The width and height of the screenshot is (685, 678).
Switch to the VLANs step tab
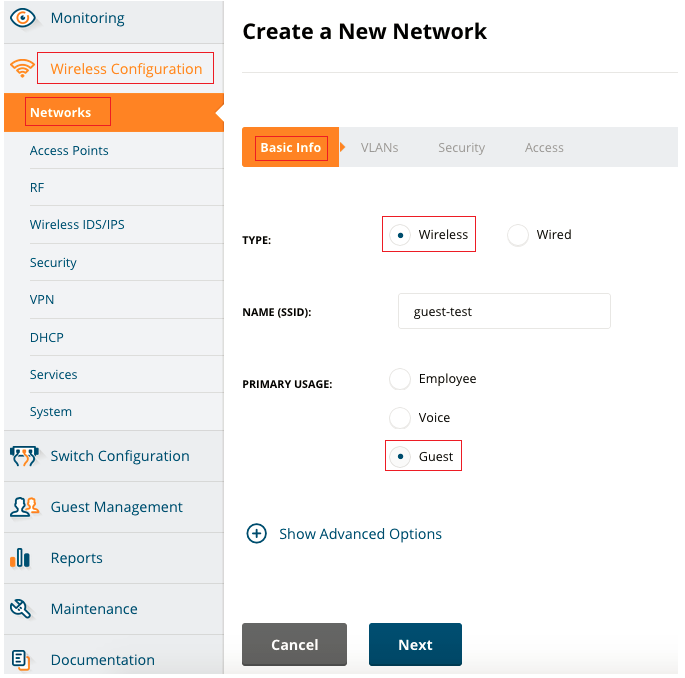[x=379, y=148]
